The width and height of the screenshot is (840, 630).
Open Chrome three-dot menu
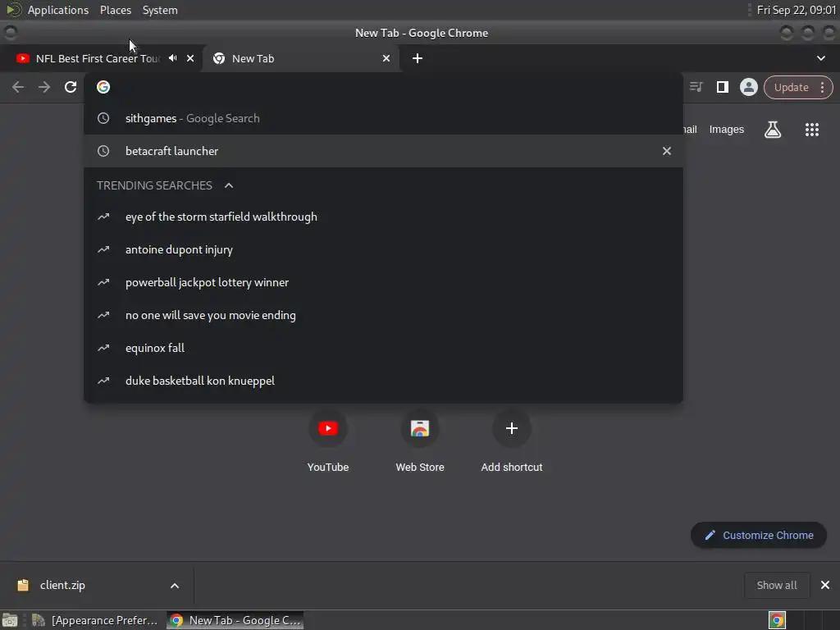click(x=822, y=87)
